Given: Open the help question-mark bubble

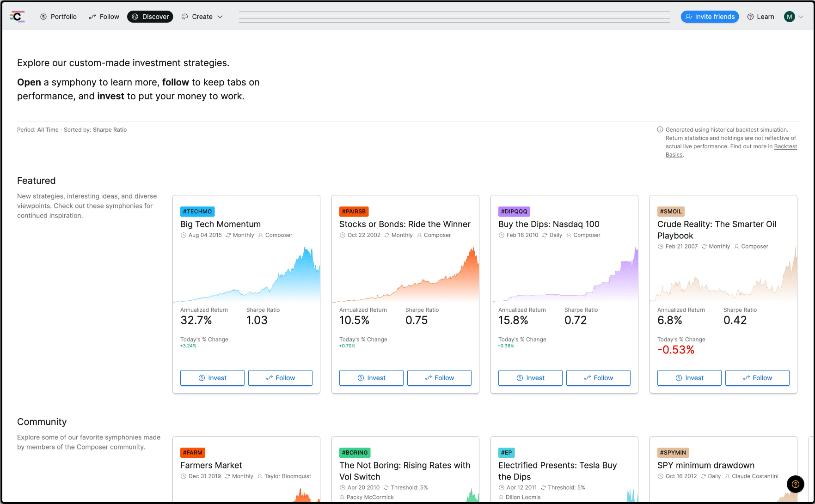Looking at the screenshot, I should point(795,484).
